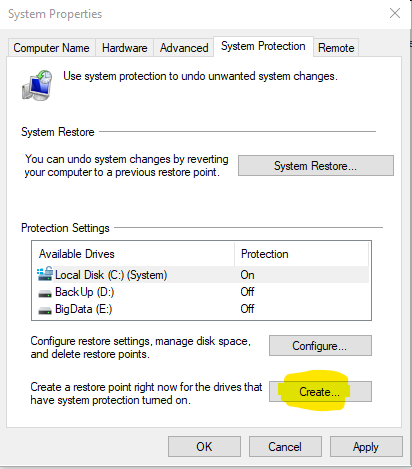Switch to the Remote tab
The width and height of the screenshot is (412, 469).
pyautogui.click(x=336, y=48)
